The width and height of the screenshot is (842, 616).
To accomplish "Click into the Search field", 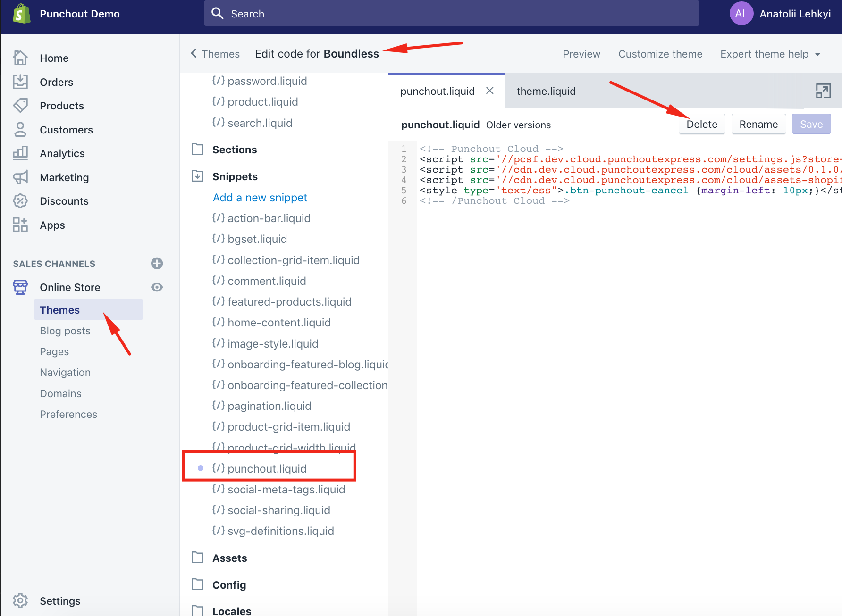I will pyautogui.click(x=452, y=13).
